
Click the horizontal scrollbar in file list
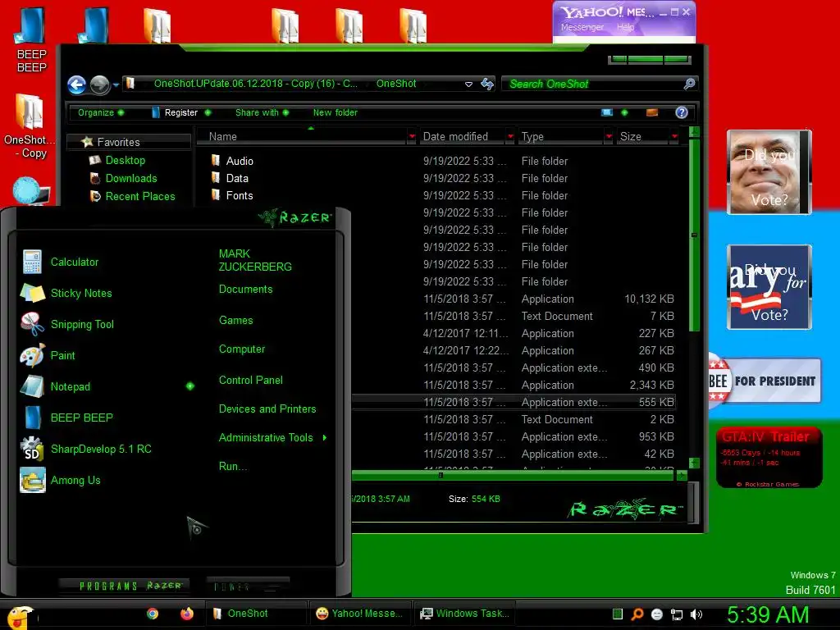tap(512, 475)
